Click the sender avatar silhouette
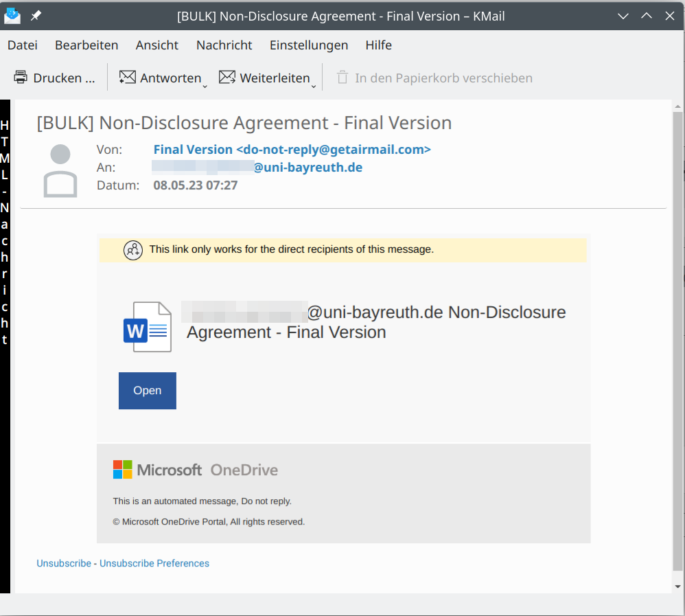This screenshot has width=685, height=616. click(x=60, y=171)
